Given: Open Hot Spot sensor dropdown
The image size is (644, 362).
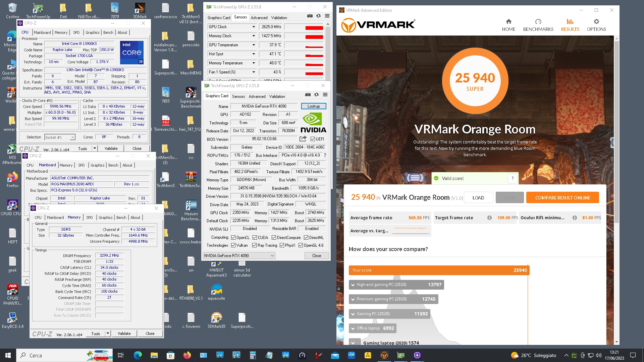Looking at the screenshot, I should tap(254, 54).
